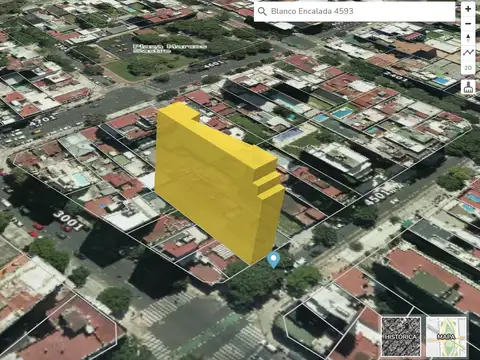
Task: Click the 4601 street number label
Action: coord(213,64)
